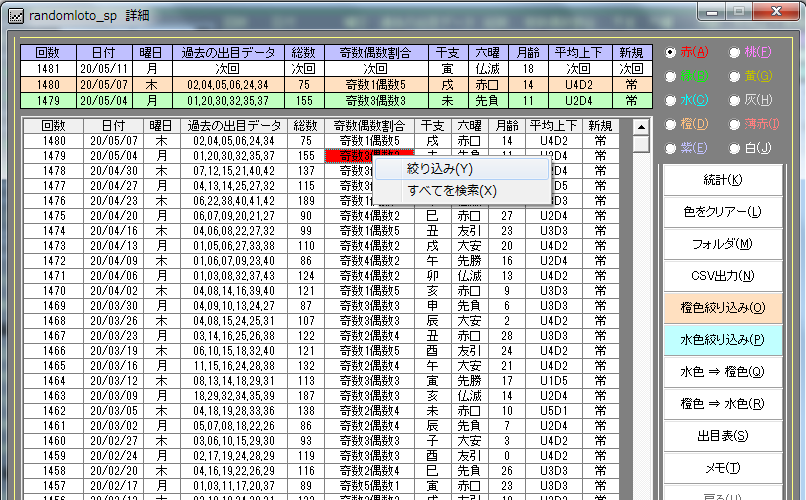The height and width of the screenshot is (500, 806).
Task: Click the 水色絞り込み(P) light blue filter button
Action: 723,340
